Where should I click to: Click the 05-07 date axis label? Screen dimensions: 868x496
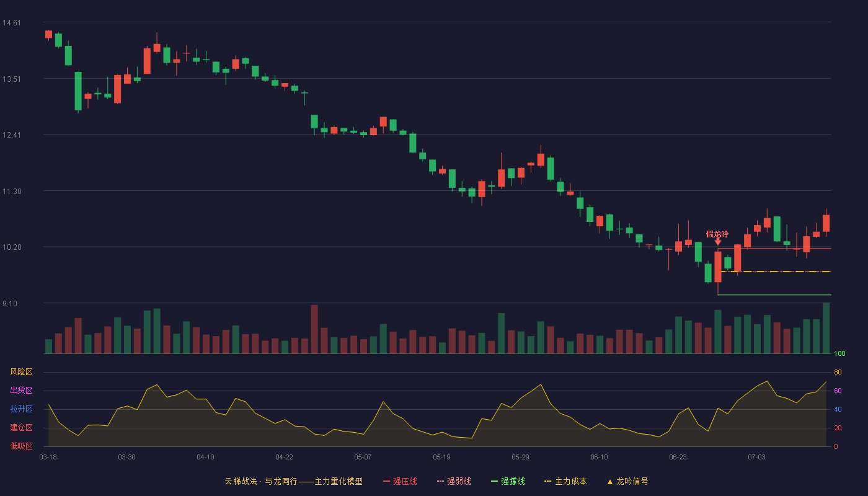[x=363, y=457]
